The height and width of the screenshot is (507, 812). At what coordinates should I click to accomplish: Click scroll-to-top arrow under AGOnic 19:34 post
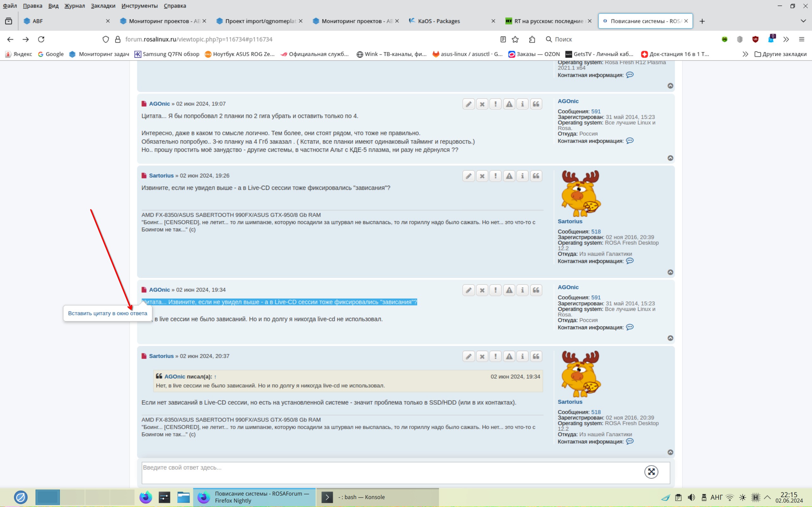[x=670, y=338]
